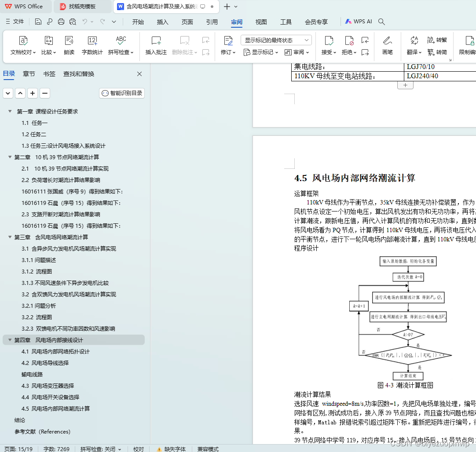Screen dimensions: 476x452
Task: Convert text with 繁转简
Action: pos(437,52)
